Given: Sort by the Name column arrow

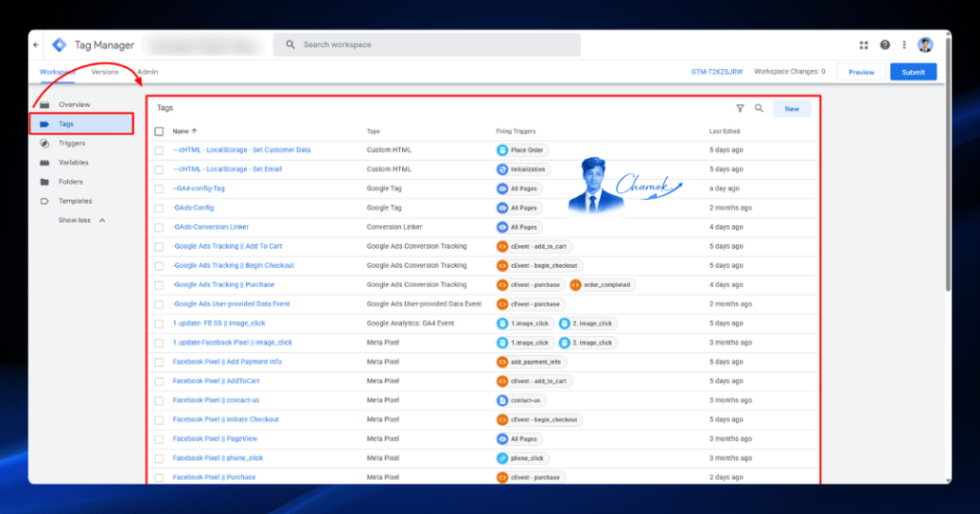Looking at the screenshot, I should click(194, 131).
